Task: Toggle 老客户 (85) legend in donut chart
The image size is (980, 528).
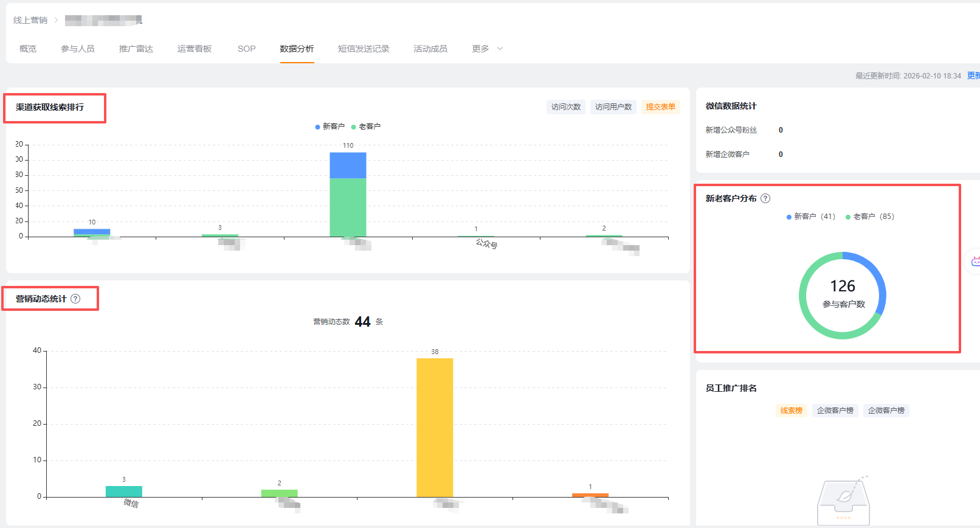Action: 870,217
